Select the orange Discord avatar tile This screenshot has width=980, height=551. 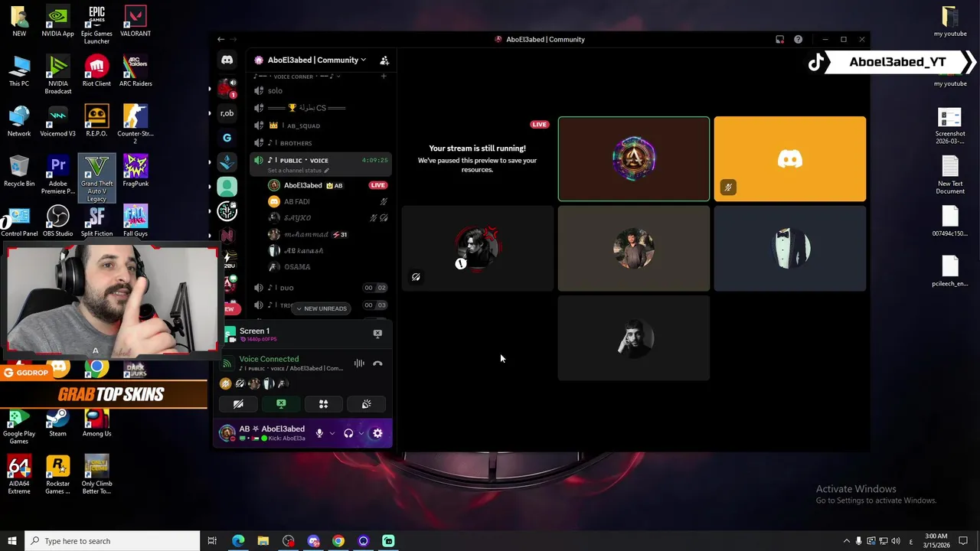click(789, 159)
